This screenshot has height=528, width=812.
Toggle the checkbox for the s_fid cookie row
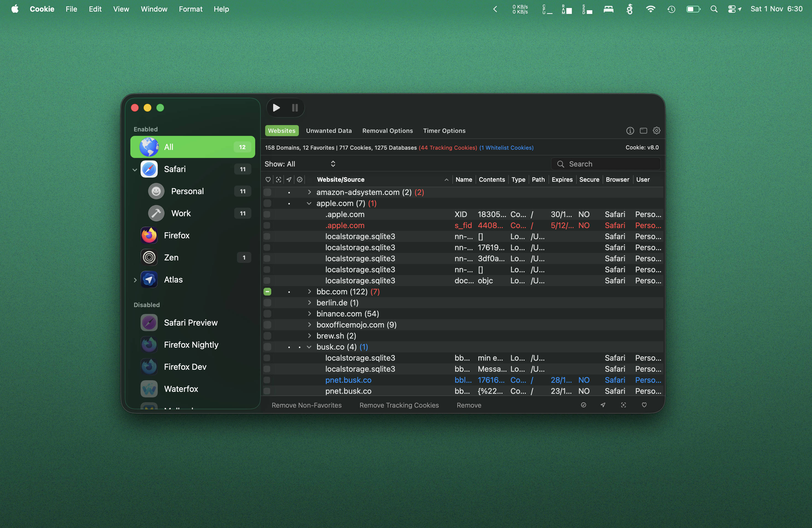267,225
